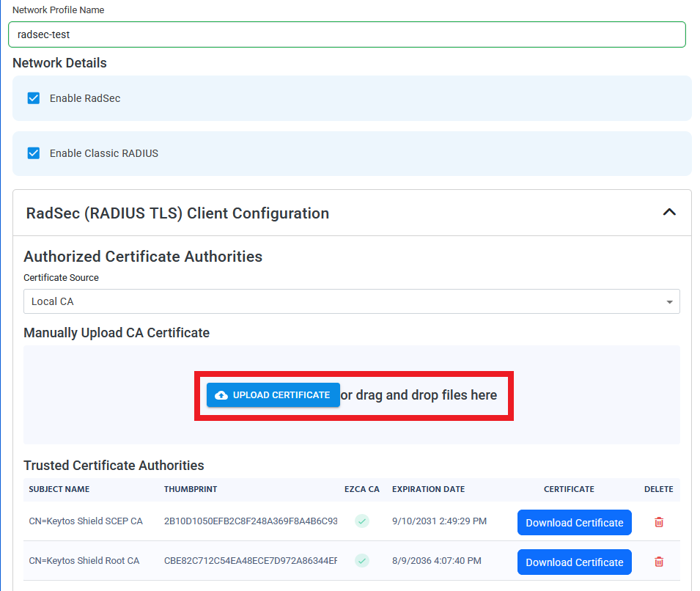Delete the Keytos Shield SCEP CA entry

pyautogui.click(x=659, y=522)
